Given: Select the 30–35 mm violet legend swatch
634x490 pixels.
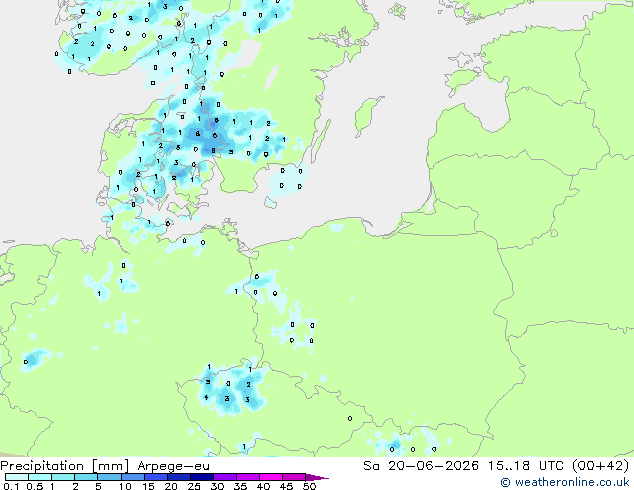Looking at the screenshot, I should point(225,477).
